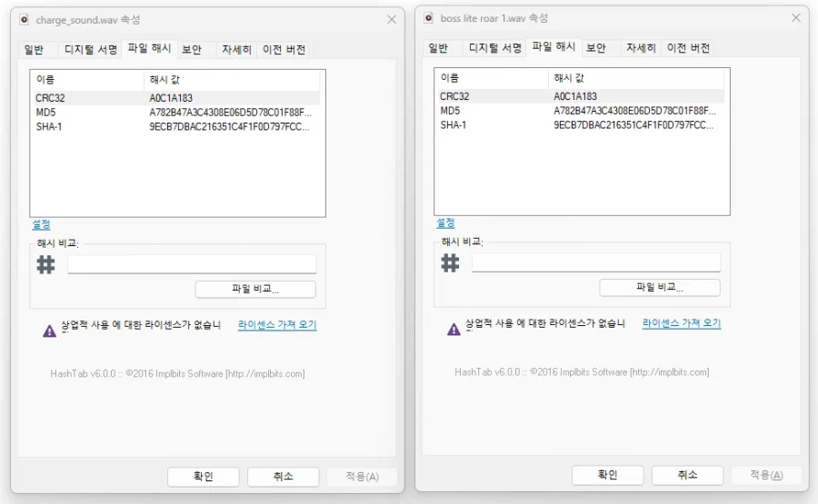Open 이전 버전 tab in boss lite roar 1.wav window
This screenshot has height=504, width=818.
pos(688,48)
